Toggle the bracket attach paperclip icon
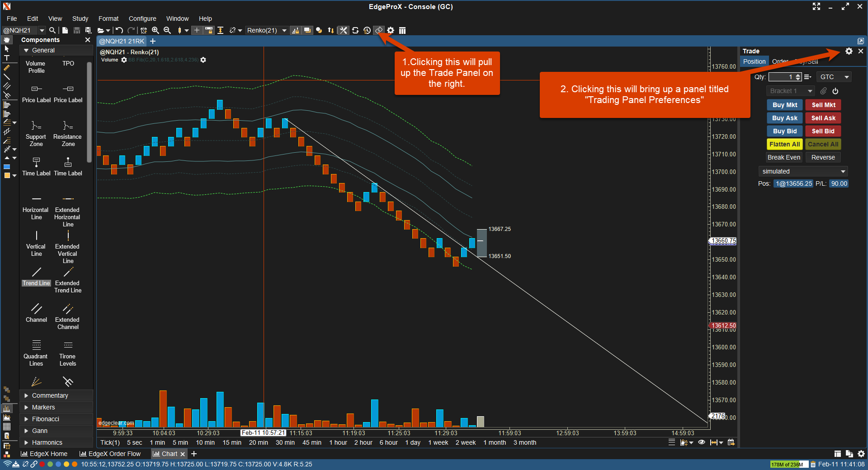This screenshot has width=868, height=470. tap(824, 91)
